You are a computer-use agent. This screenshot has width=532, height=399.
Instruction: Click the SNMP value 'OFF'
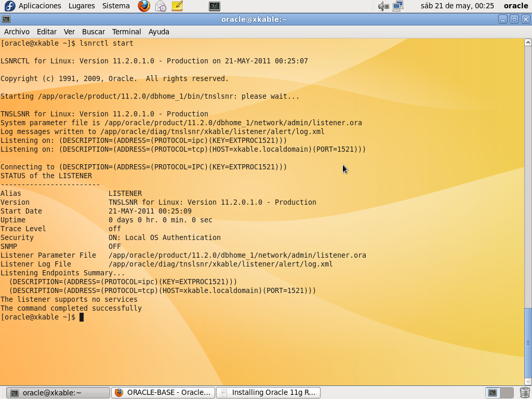[115, 246]
